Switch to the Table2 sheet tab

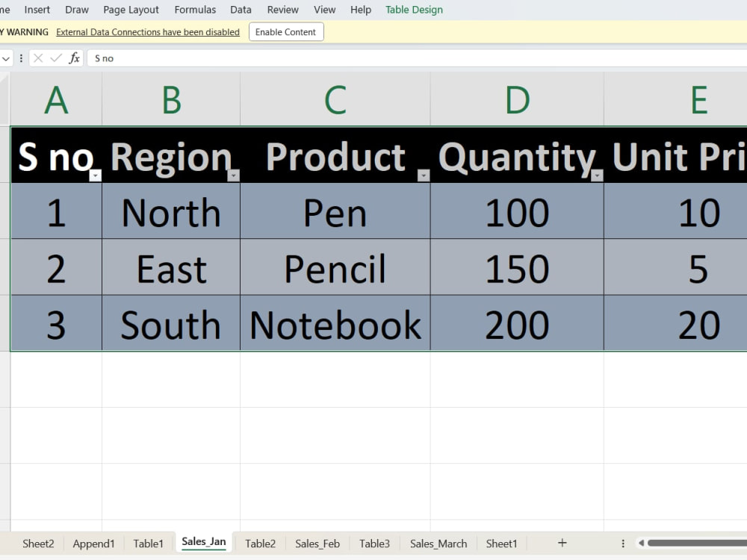pos(260,544)
